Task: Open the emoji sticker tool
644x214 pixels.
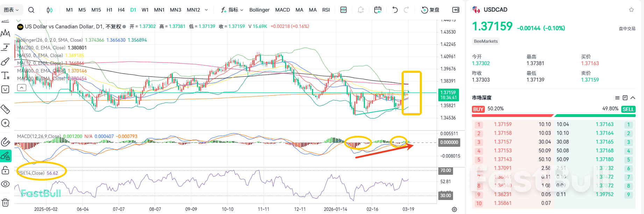Action: point(5,89)
